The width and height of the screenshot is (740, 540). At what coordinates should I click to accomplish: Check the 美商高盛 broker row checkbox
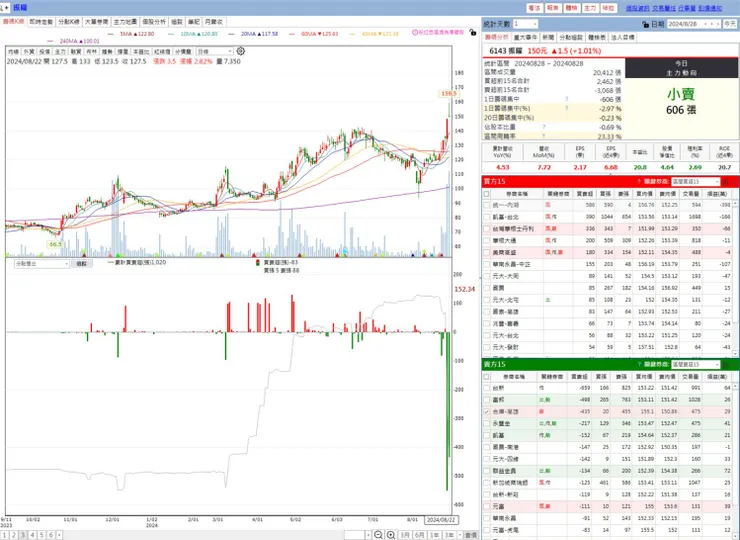point(487,252)
